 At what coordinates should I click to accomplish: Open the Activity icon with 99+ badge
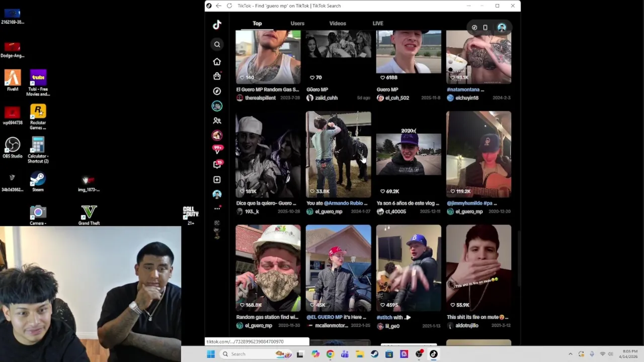click(217, 150)
